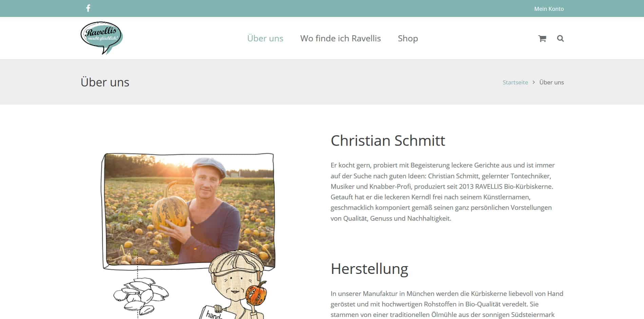The image size is (644, 319).
Task: Select the Über uns menu item
Action: 265,38
